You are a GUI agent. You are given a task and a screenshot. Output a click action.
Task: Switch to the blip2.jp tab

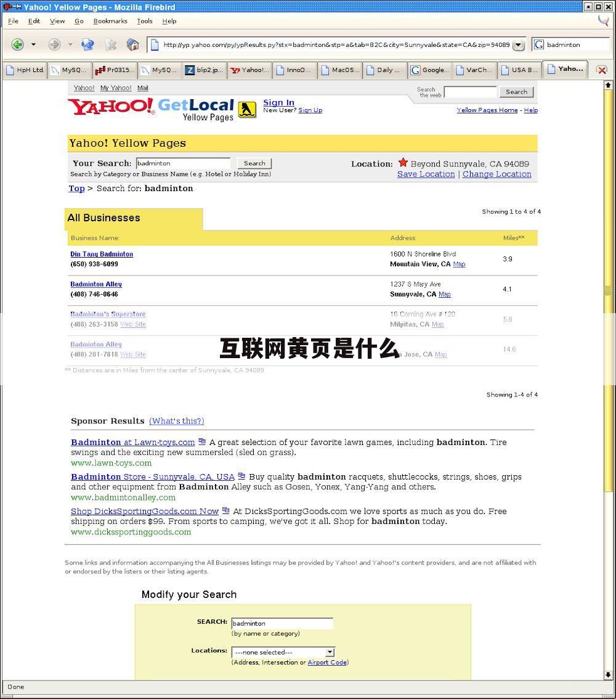tap(205, 70)
